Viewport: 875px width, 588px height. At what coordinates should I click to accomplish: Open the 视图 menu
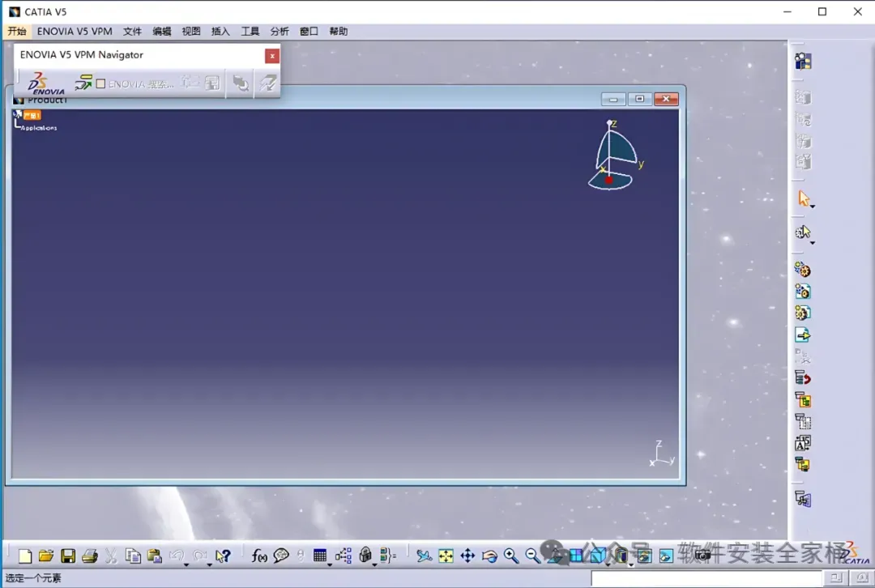191,32
